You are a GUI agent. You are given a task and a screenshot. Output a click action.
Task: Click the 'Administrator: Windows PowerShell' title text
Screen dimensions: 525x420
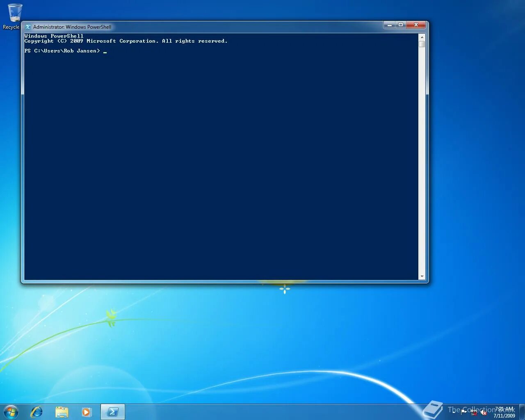(72, 27)
